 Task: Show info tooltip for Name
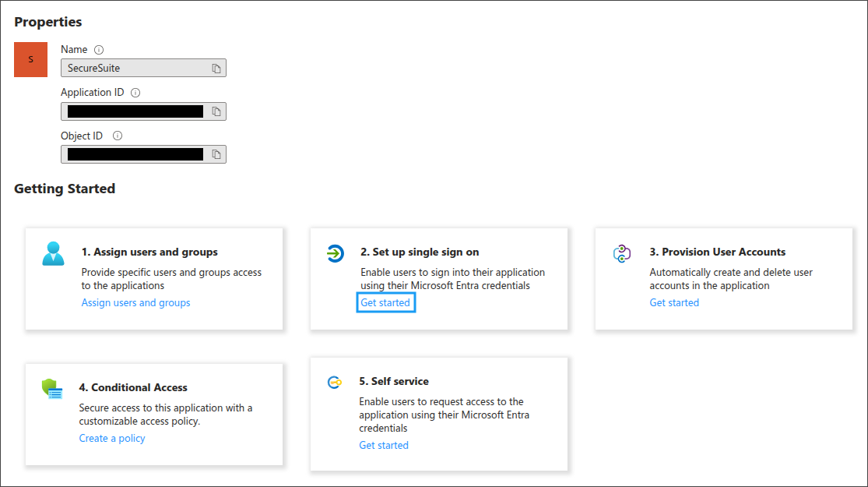point(99,50)
